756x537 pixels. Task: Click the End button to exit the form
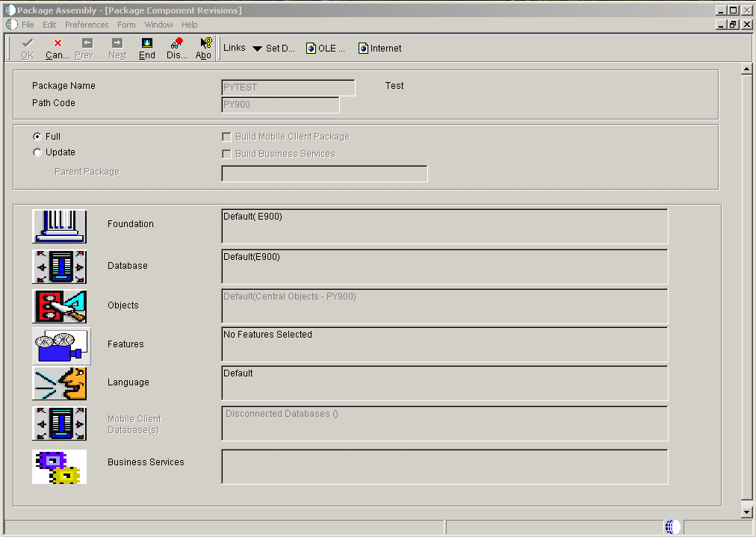coord(146,48)
